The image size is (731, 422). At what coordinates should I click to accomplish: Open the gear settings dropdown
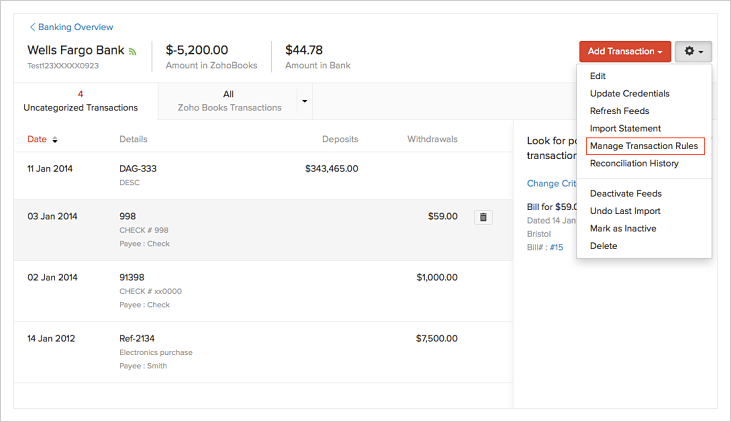point(693,51)
